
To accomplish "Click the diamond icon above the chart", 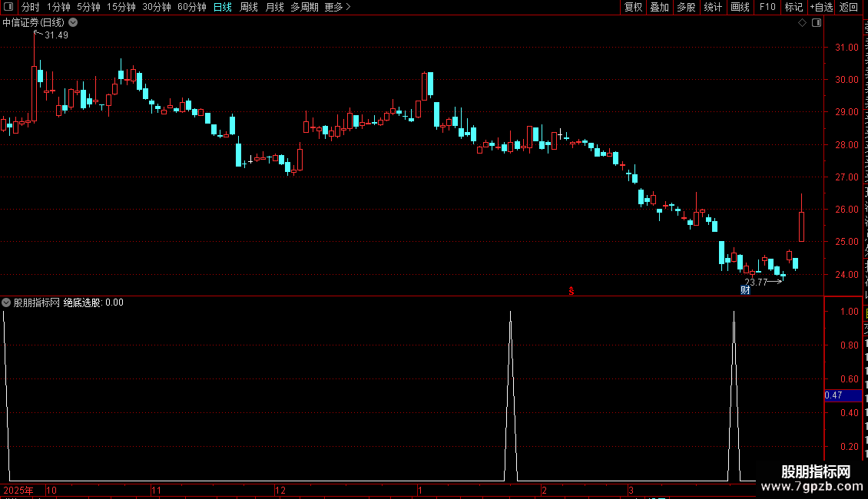I will [x=802, y=23].
